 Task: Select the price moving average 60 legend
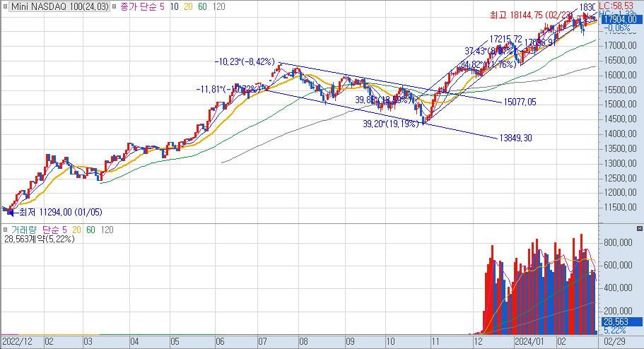pos(202,6)
